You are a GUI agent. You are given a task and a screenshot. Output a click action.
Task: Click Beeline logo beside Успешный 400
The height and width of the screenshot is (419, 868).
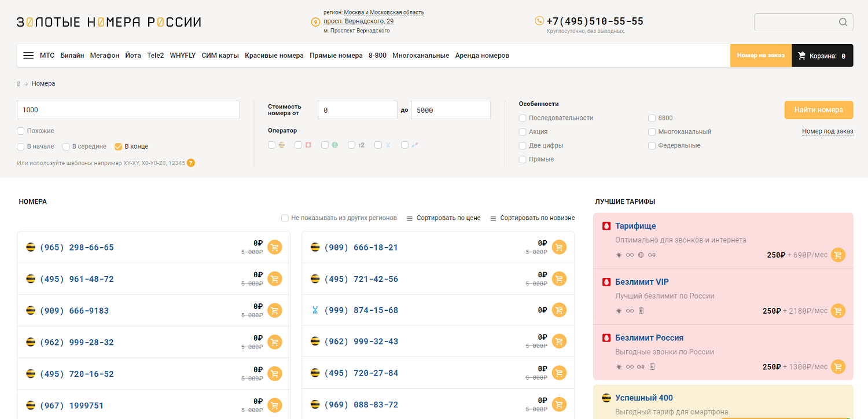pyautogui.click(x=606, y=398)
